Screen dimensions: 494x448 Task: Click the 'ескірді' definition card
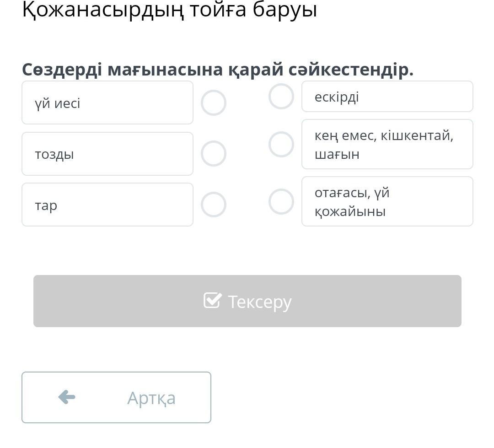[x=387, y=97]
